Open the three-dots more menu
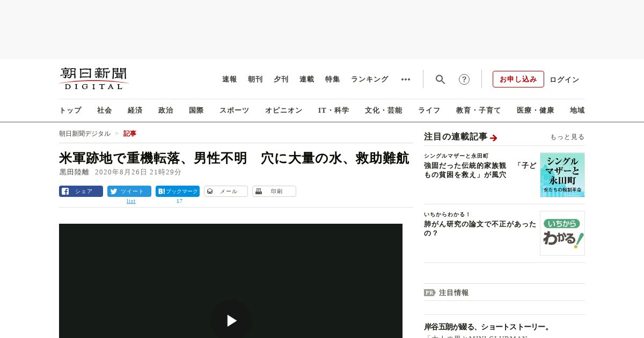Screen dimensions: 644x338 406,79
